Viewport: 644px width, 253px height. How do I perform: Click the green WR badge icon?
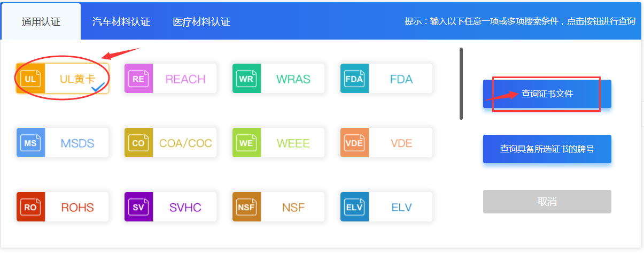[246, 79]
